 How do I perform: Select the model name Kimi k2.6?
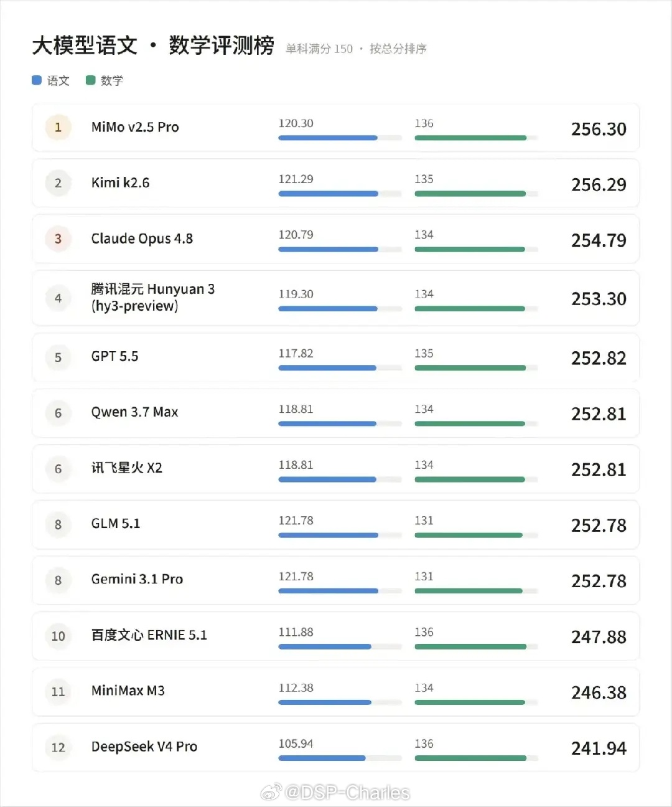click(x=120, y=182)
